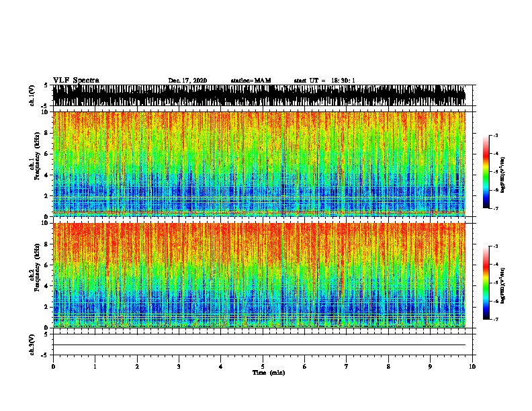Image resolution: width=532 pixels, height=411 pixels.
Task: Click the Time (min) axis title
Action: tap(269, 373)
